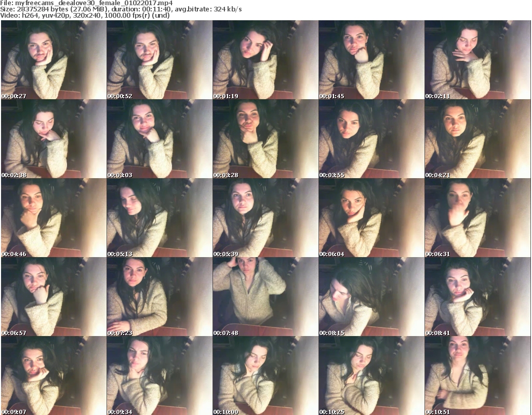The image size is (532, 415).
Task: Select the thumbnail labeled 00:08:41
Action: (477, 297)
